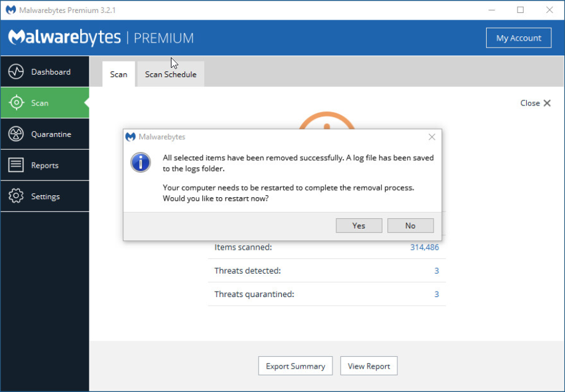
Task: Open Settings from the sidebar
Action: coord(44,196)
